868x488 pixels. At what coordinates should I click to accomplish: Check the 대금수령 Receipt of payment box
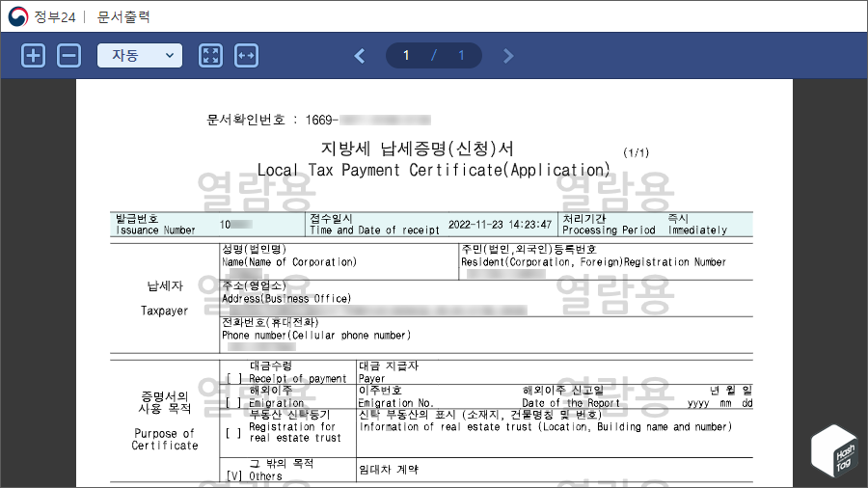click(x=234, y=378)
